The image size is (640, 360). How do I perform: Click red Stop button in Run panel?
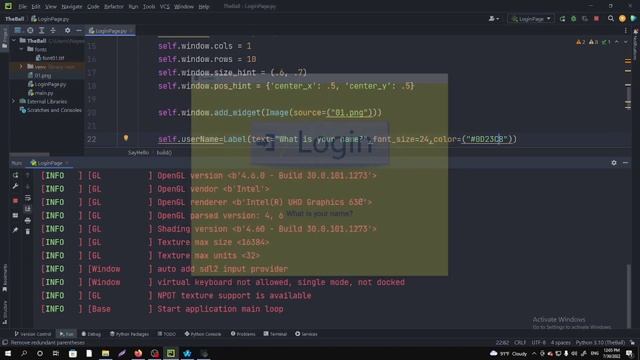coord(16,200)
